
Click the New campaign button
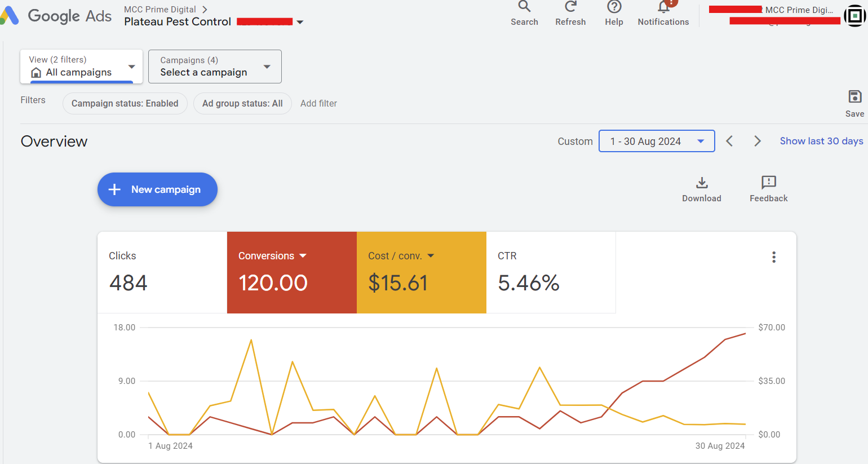pos(157,189)
